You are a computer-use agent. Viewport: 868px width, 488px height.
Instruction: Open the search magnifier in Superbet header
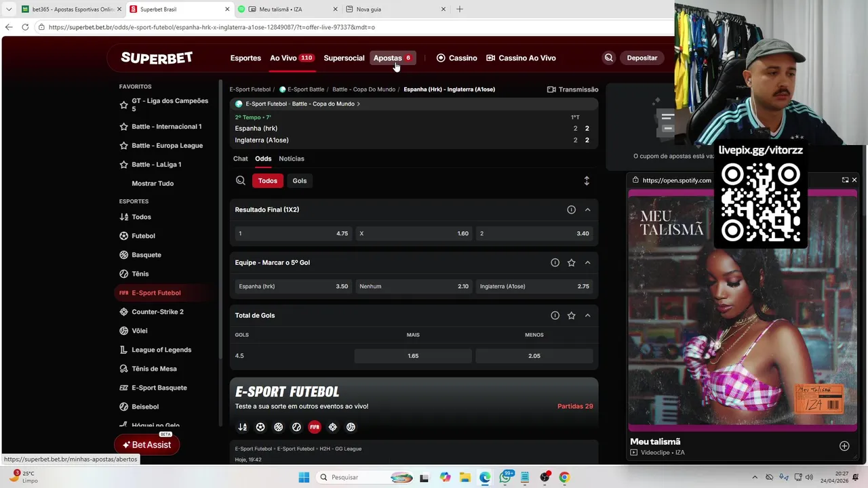[x=609, y=58]
